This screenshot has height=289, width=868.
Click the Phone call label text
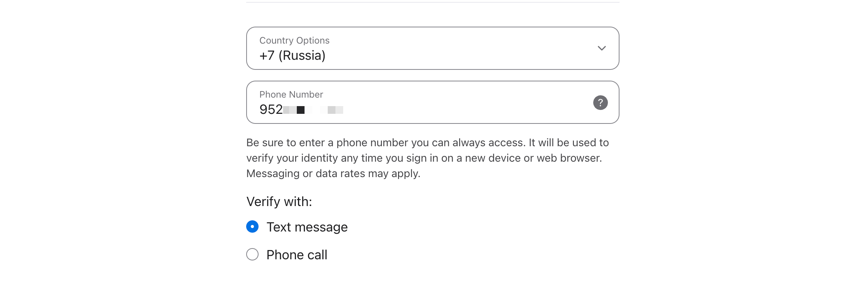(296, 255)
